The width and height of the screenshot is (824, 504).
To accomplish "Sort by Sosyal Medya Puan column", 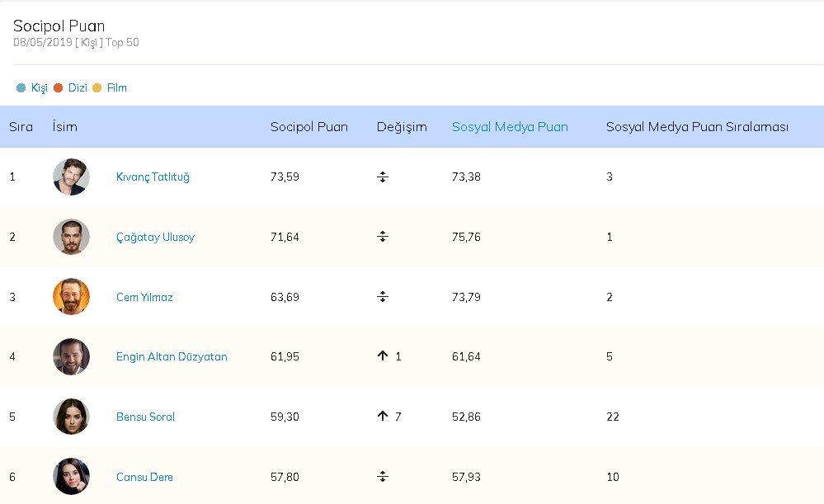I will coord(510,127).
